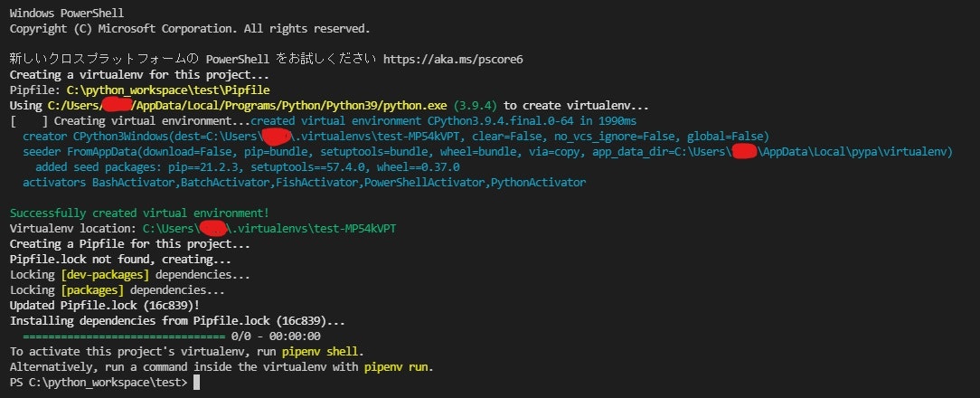This screenshot has width=980, height=398.
Task: Click 'Pipfile.lock not found, creating...' line
Action: (x=120, y=259)
